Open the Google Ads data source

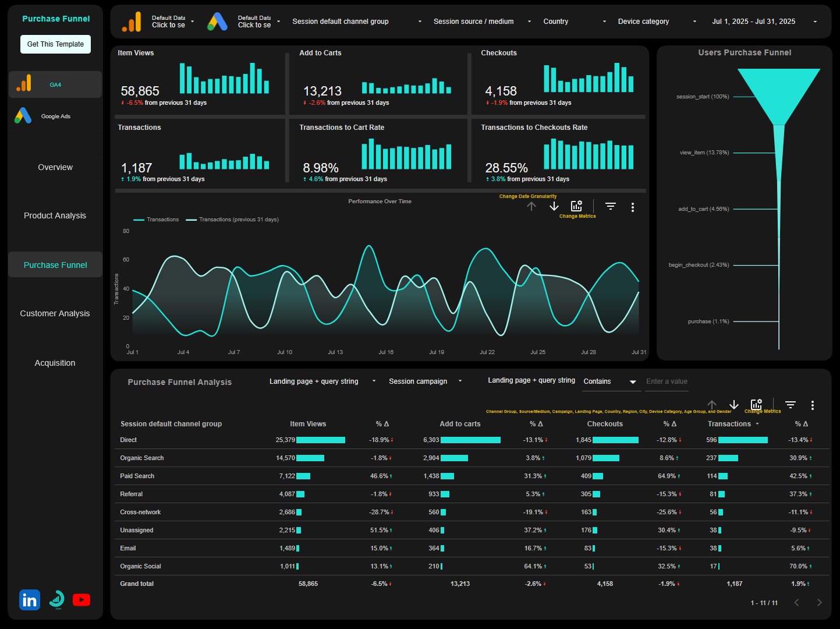coord(55,115)
